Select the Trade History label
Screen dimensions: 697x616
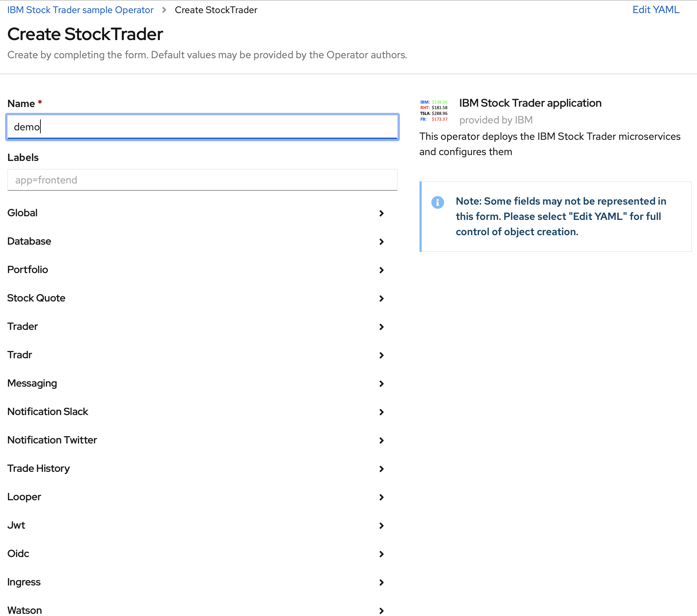pyautogui.click(x=39, y=469)
